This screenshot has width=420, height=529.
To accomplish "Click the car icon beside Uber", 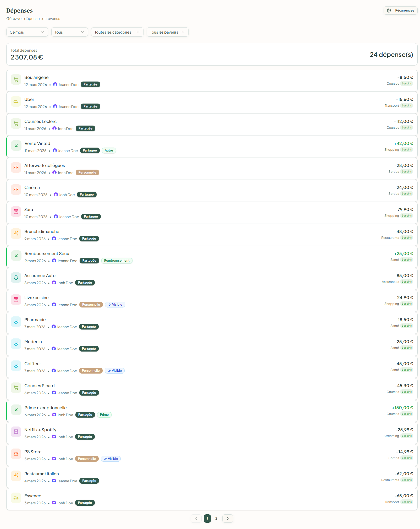I will tap(16, 102).
